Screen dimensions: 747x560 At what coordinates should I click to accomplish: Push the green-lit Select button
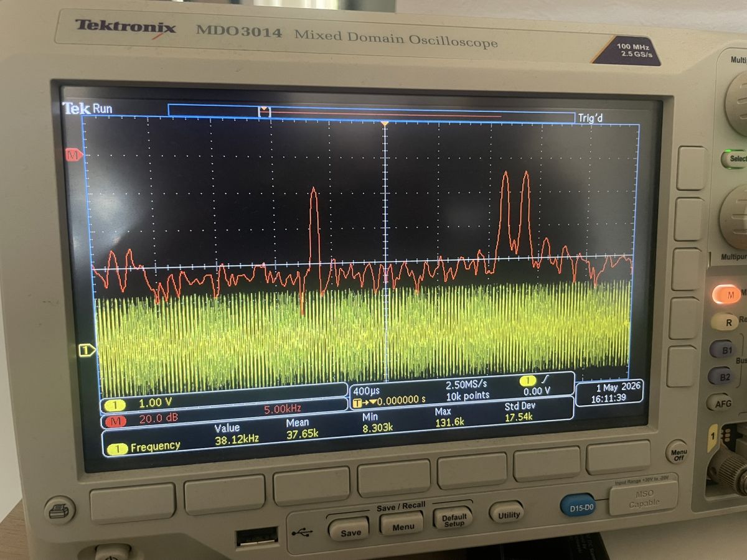[x=735, y=159]
